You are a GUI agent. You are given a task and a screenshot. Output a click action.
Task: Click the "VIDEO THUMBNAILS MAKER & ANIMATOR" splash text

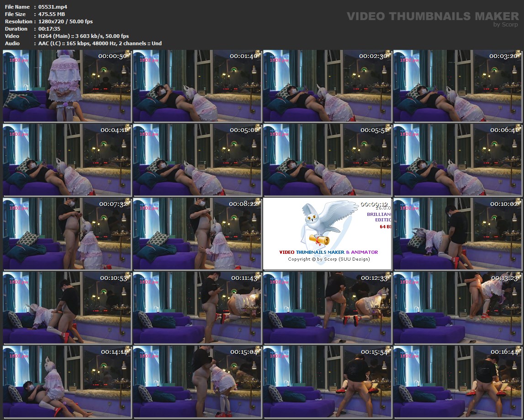(328, 252)
